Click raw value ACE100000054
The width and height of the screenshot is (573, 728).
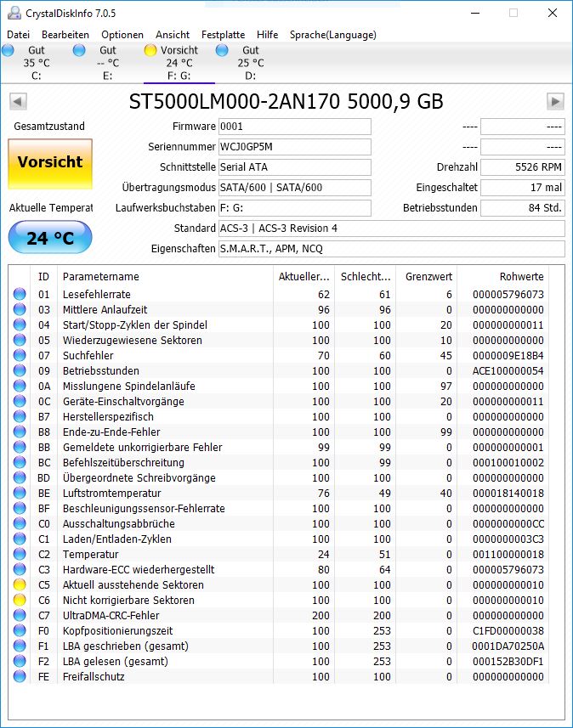pyautogui.click(x=508, y=371)
